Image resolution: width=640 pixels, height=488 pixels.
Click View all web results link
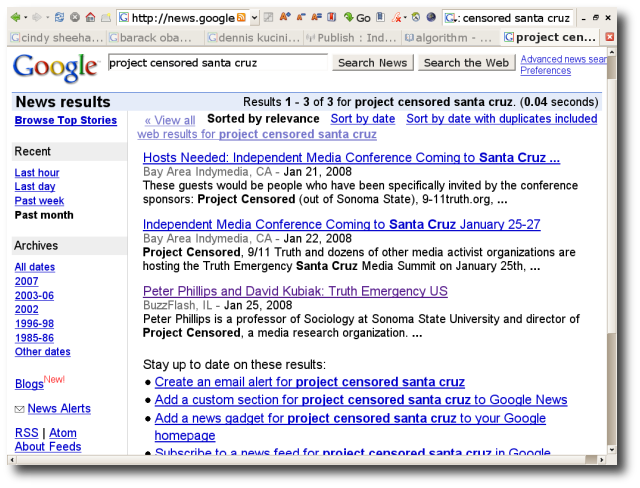(x=257, y=127)
